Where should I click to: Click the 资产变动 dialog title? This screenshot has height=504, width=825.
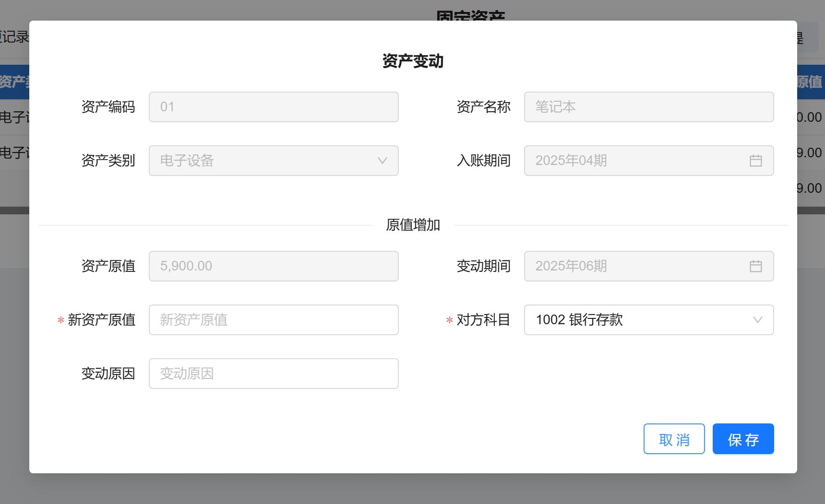413,61
